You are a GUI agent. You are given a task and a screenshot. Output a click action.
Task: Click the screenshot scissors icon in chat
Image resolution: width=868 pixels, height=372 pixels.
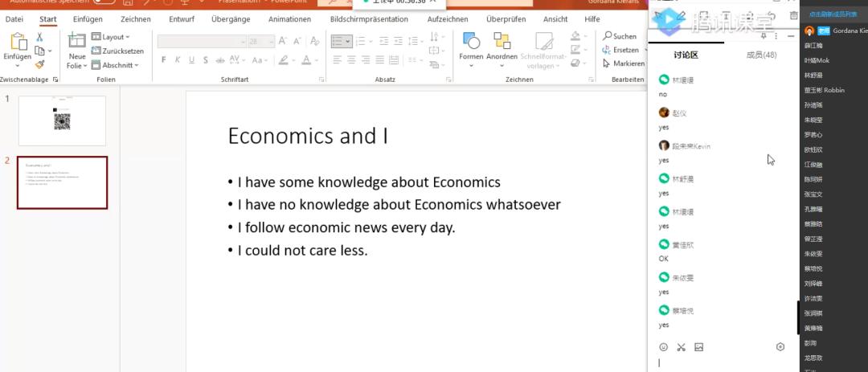pos(681,347)
